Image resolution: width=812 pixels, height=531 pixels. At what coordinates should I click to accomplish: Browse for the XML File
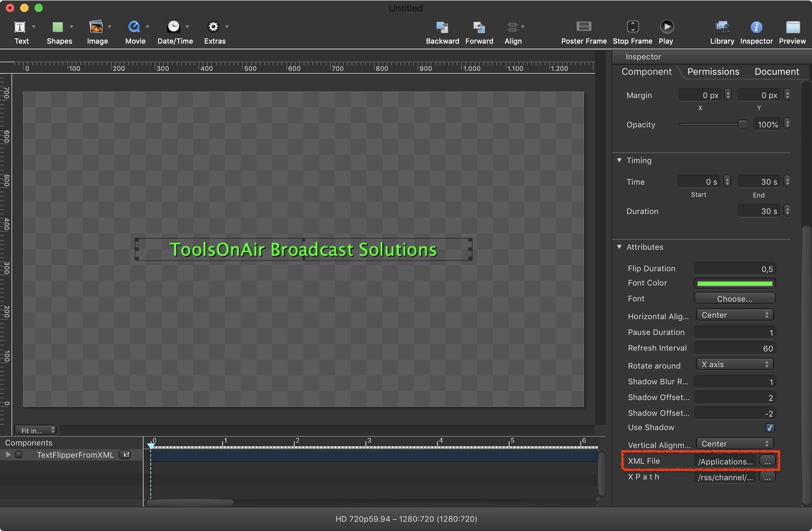tap(767, 461)
